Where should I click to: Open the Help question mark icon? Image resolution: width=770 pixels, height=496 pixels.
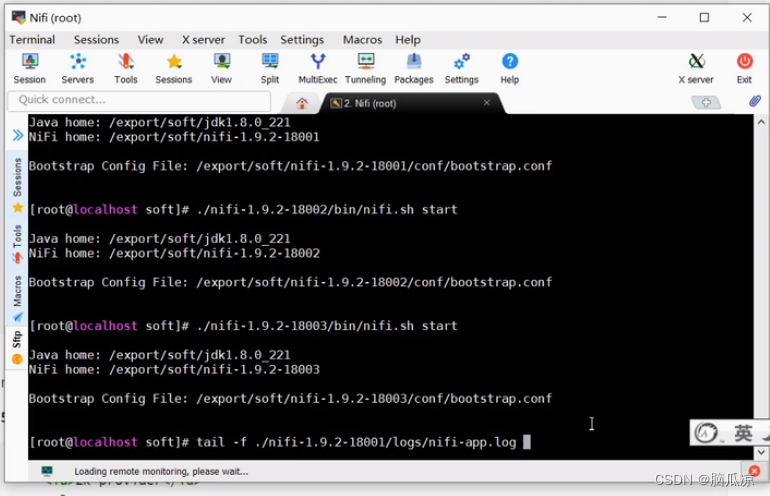[x=510, y=68]
